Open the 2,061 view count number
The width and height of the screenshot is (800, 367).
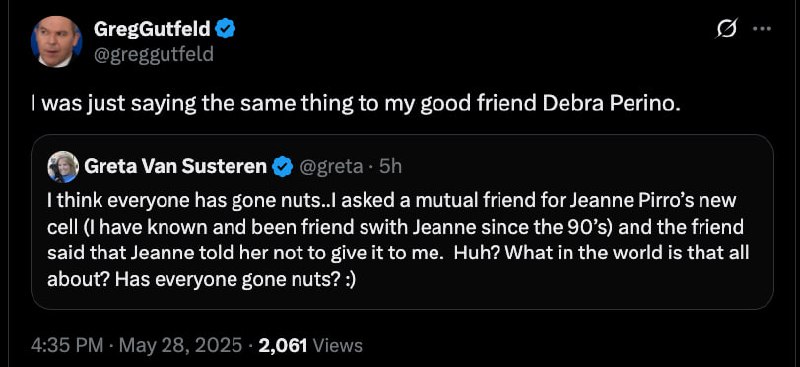pyautogui.click(x=283, y=346)
